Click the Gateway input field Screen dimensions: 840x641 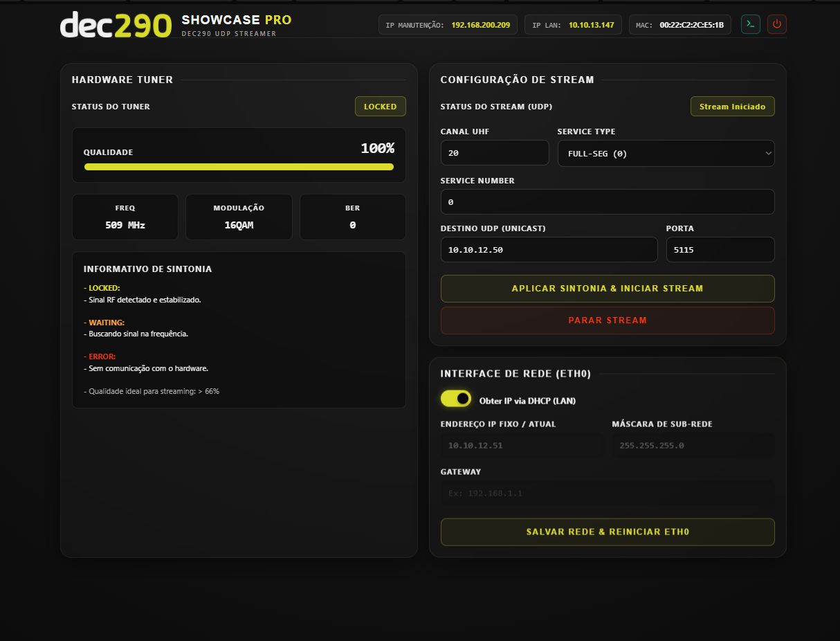click(608, 494)
